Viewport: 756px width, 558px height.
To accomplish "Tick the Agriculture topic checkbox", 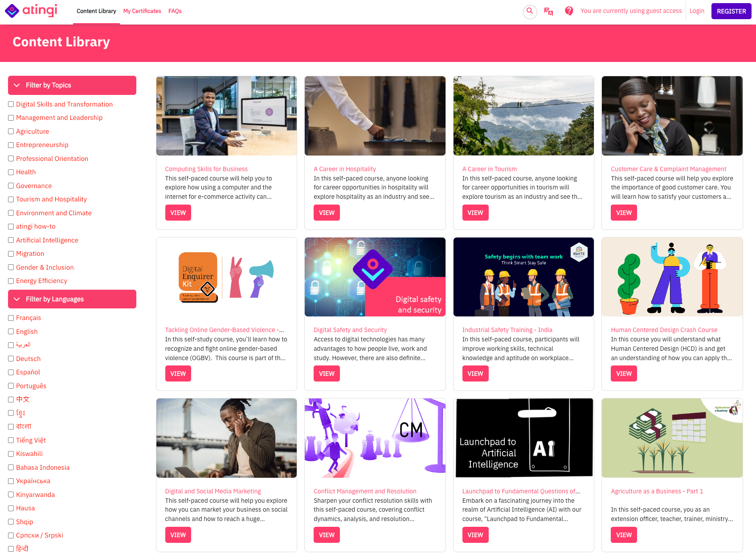I will pos(11,131).
